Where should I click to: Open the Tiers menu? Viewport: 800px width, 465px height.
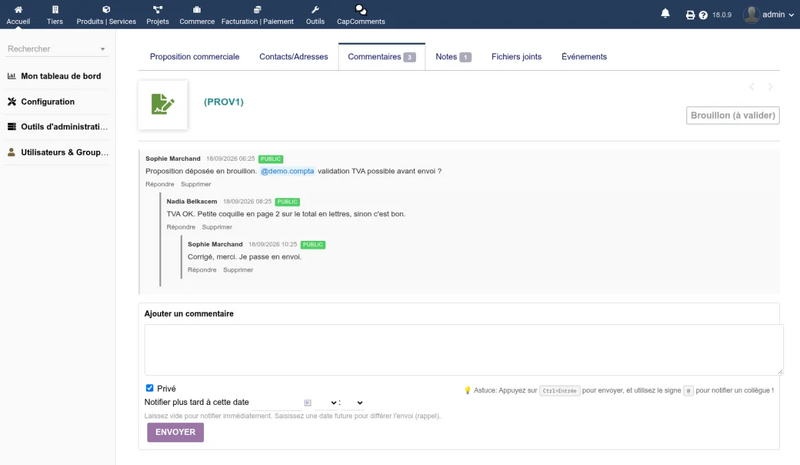coord(55,15)
